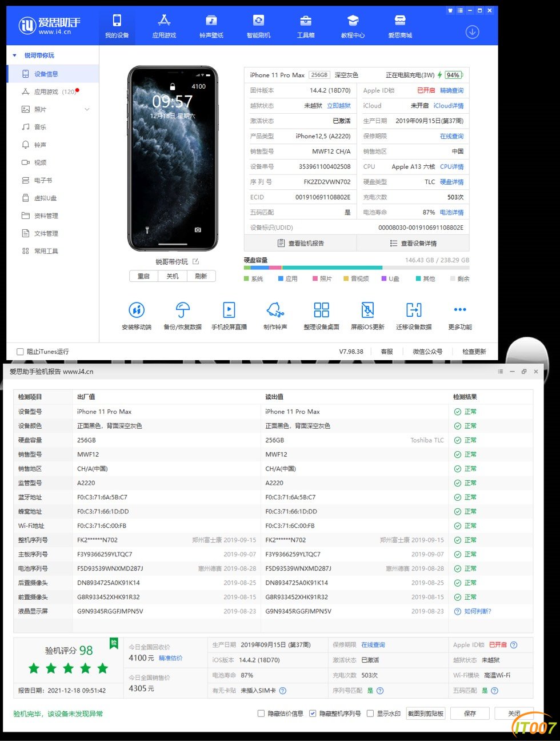Open the 硬盘详情 disk details link

451,182
